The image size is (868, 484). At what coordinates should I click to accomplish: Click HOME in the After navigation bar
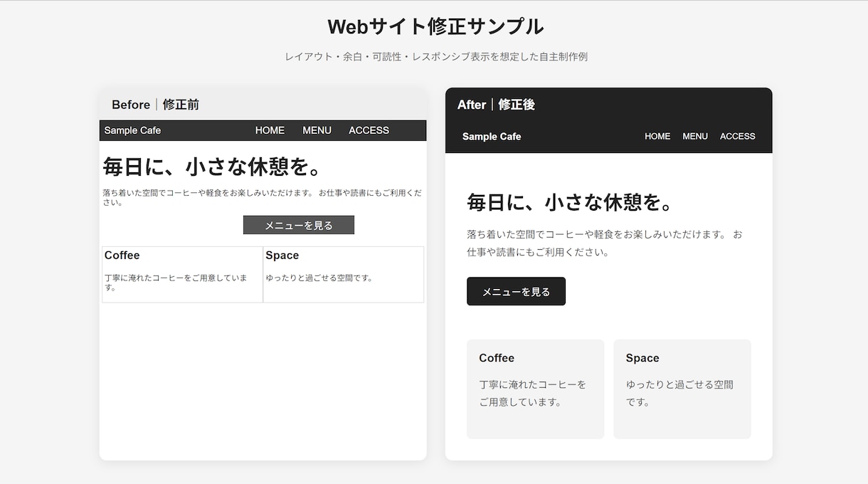(657, 136)
